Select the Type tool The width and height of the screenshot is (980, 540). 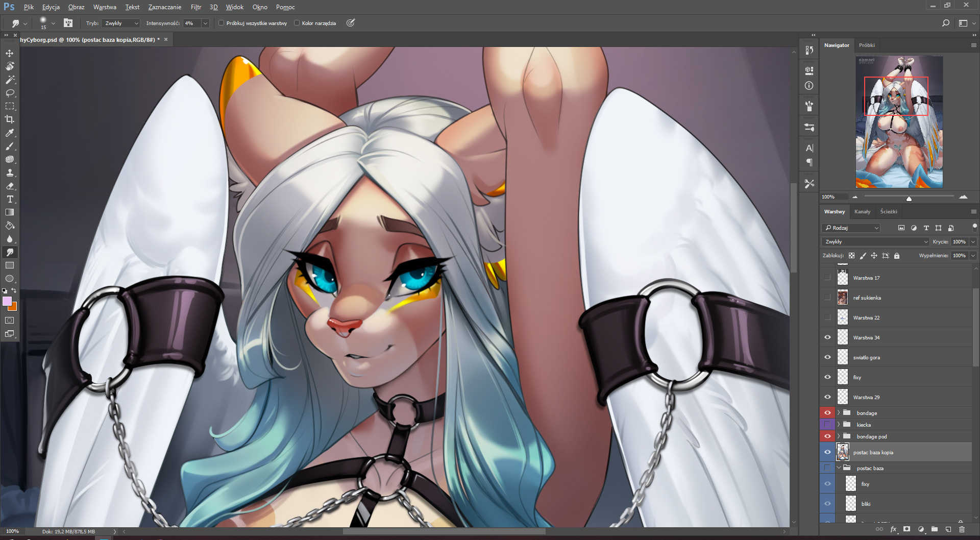(10, 199)
